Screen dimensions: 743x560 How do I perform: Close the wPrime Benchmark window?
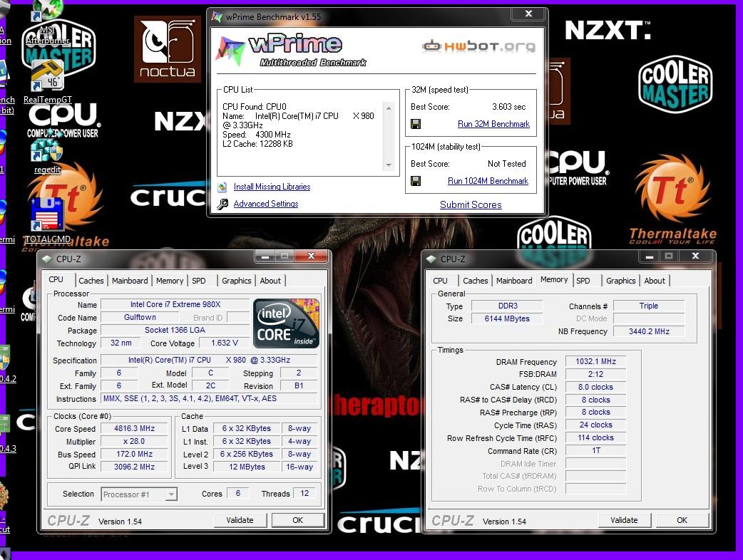[529, 14]
